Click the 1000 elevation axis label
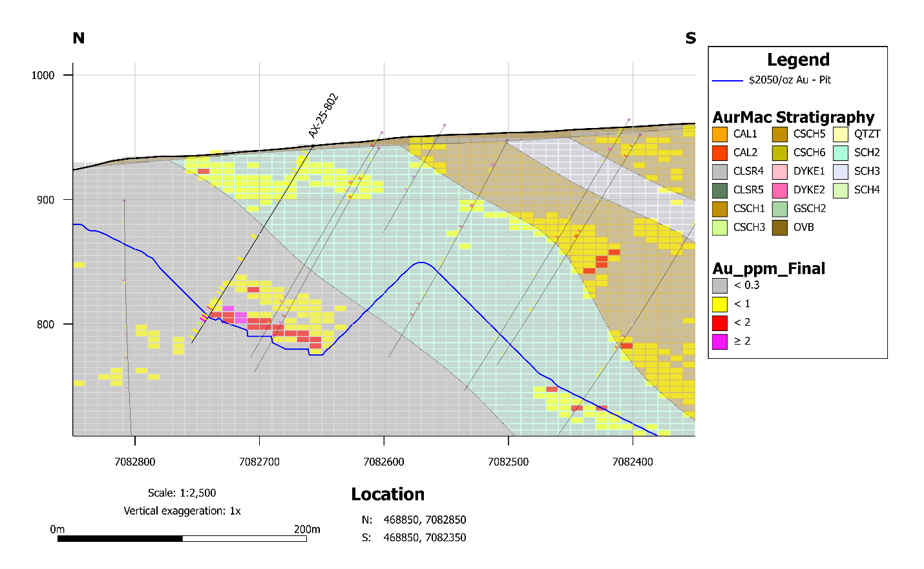Image resolution: width=924 pixels, height=569 pixels. tap(43, 76)
